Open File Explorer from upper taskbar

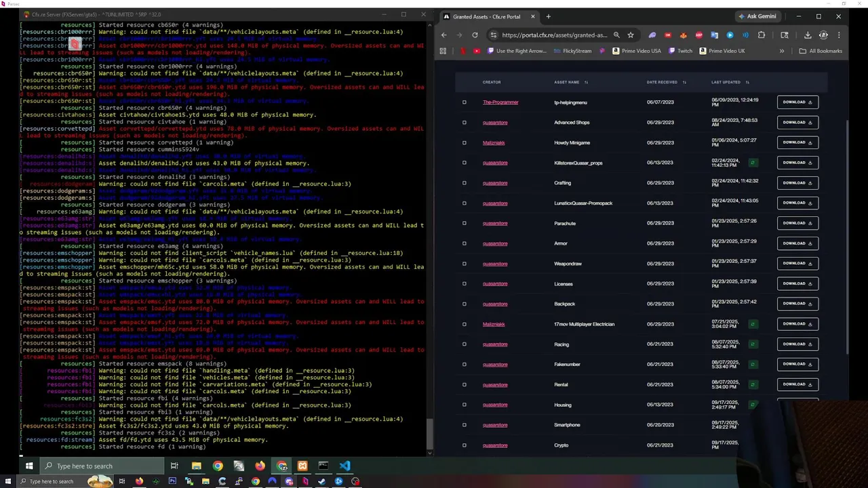[x=196, y=466]
